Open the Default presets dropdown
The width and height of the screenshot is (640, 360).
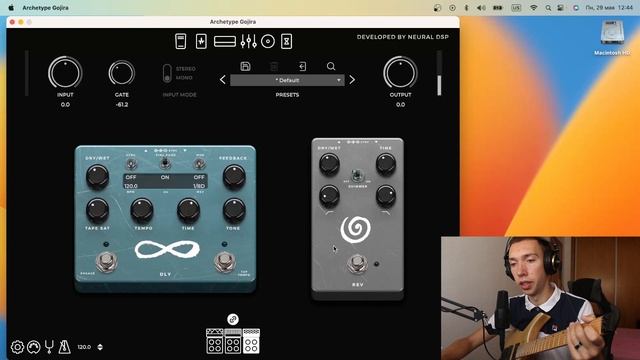coord(287,80)
